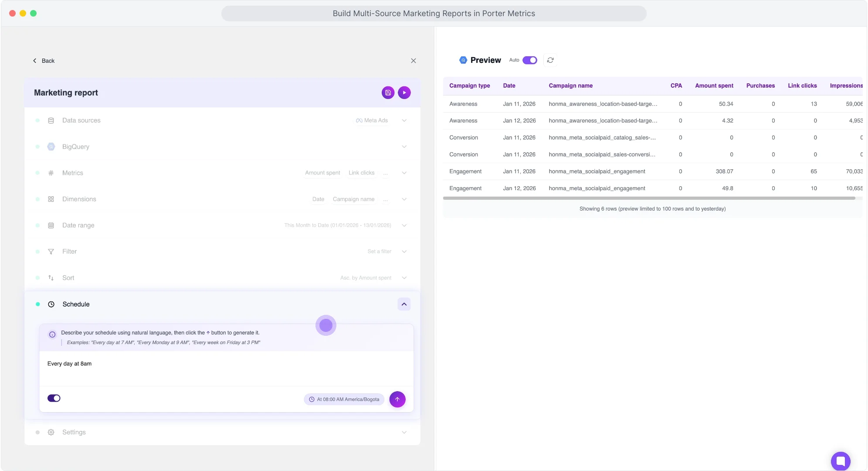The height and width of the screenshot is (471, 868).
Task: Disable the schedule activation toggle
Action: tap(54, 398)
